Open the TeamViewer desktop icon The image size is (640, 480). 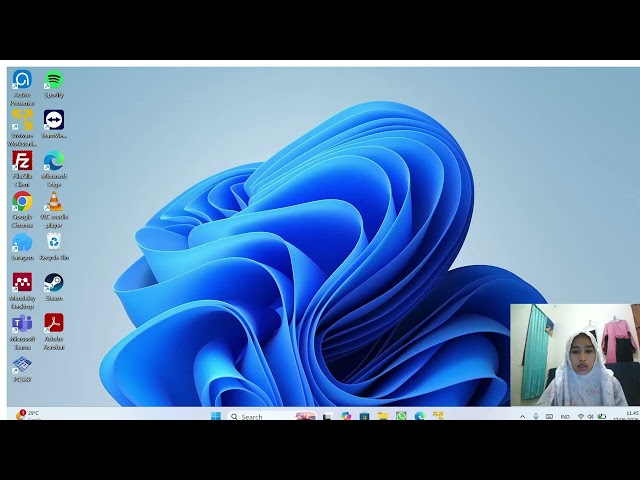tap(54, 124)
